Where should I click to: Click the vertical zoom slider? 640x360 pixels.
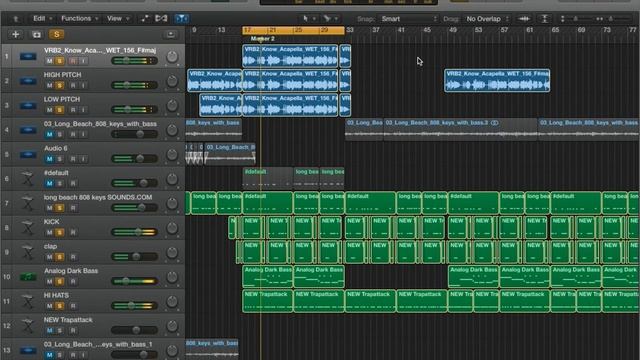[x=576, y=19]
